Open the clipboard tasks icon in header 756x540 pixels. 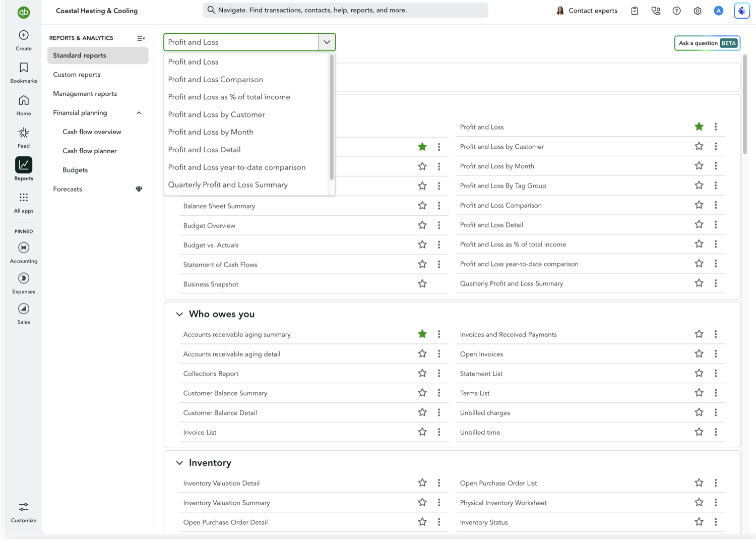point(635,11)
